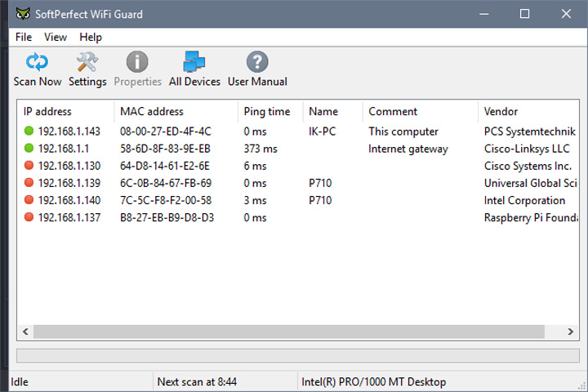588x392 pixels.
Task: Click Intel(R) PRO/1000 MT Desktop adapter status
Action: [x=373, y=382]
